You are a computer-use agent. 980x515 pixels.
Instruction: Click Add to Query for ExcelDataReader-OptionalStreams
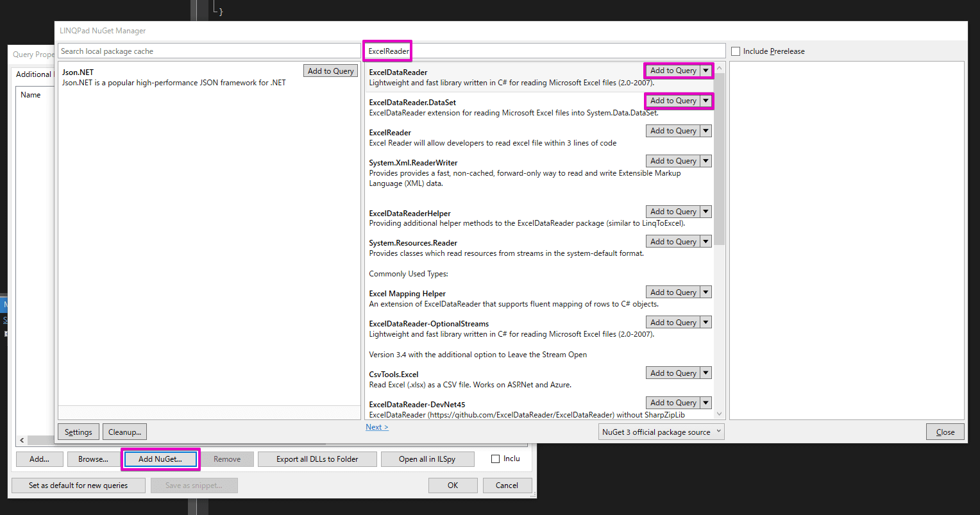[673, 323]
